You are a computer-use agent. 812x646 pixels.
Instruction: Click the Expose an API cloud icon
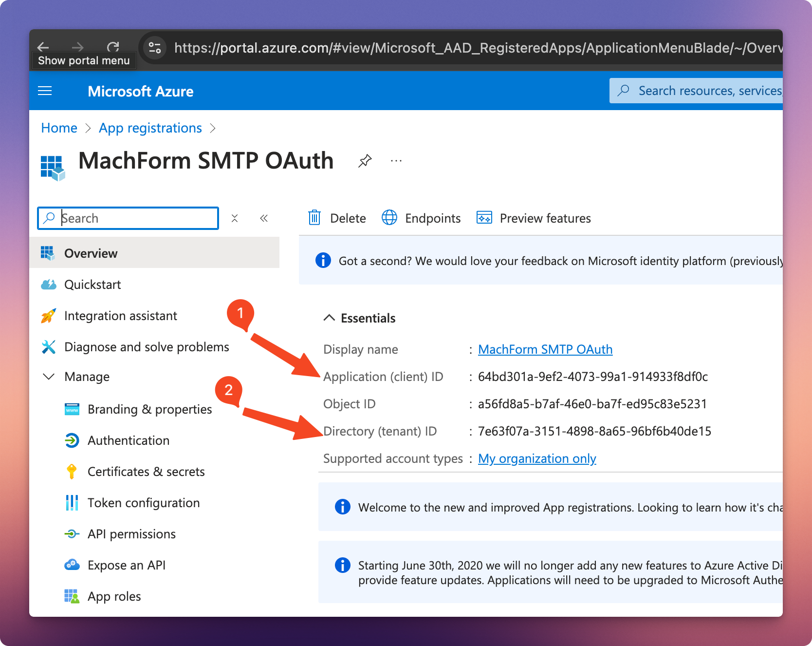tap(72, 565)
